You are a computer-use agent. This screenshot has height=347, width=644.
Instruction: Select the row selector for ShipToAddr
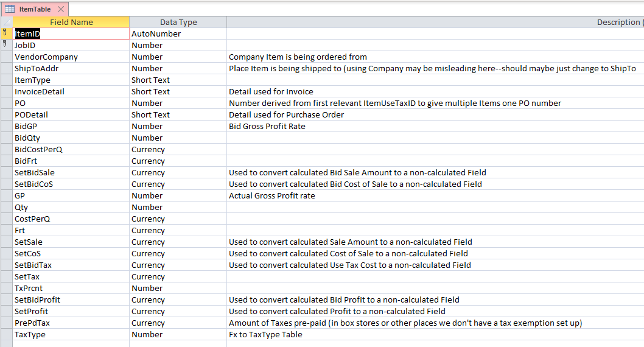[7, 69]
